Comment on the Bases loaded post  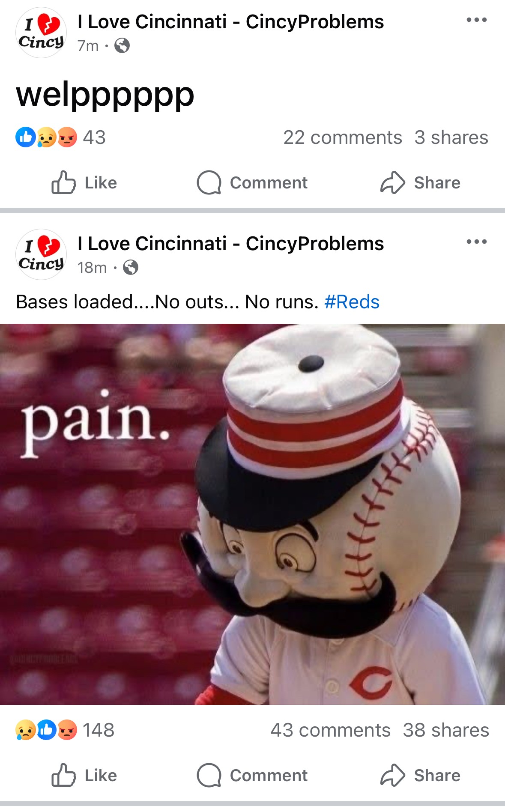pos(252,776)
